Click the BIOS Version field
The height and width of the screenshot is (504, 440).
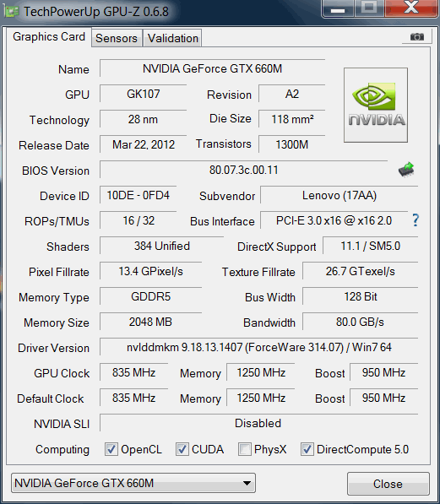[x=243, y=170]
